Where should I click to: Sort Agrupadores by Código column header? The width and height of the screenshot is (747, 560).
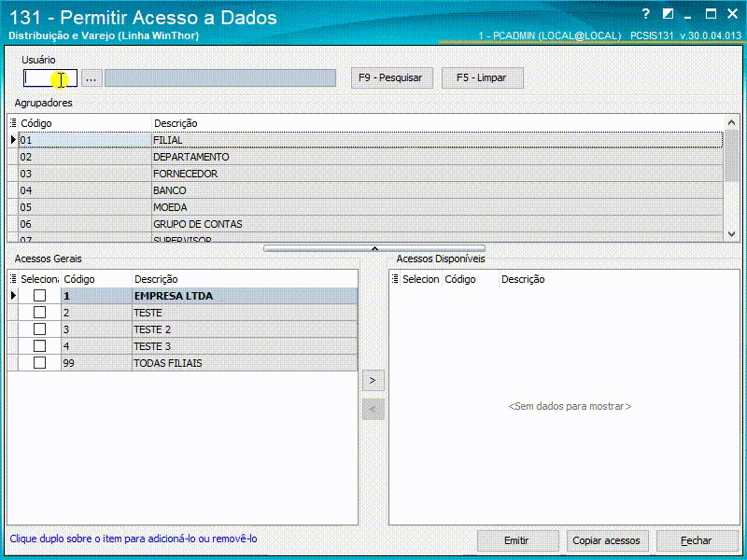85,123
